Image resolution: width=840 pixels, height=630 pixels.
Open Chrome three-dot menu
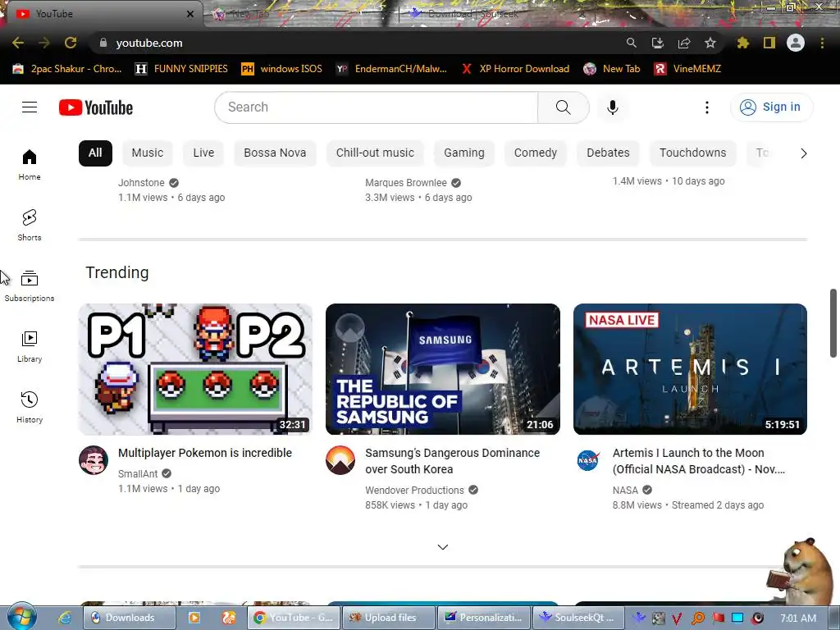[822, 43]
